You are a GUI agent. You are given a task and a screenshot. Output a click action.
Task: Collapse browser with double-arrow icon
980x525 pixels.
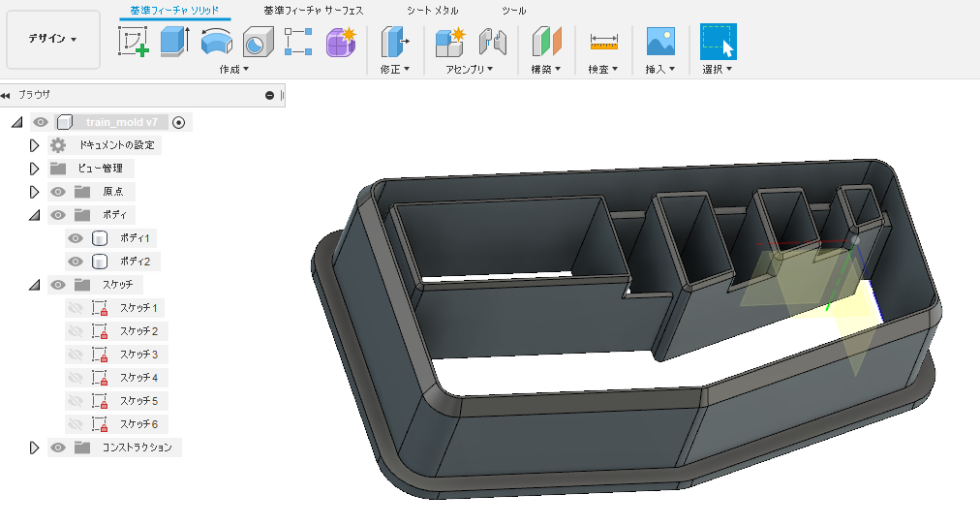(x=6, y=95)
